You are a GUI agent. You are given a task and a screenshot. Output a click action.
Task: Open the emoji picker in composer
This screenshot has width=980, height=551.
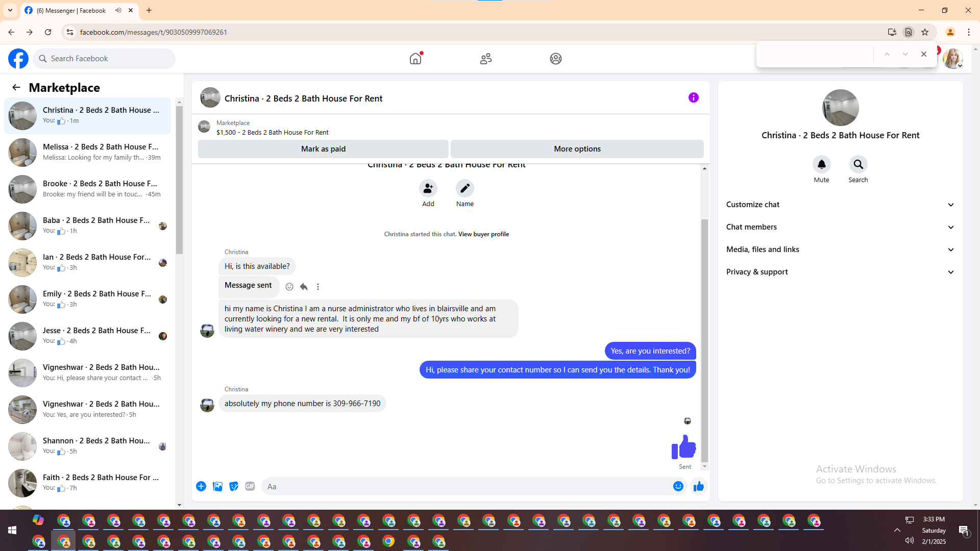point(678,486)
